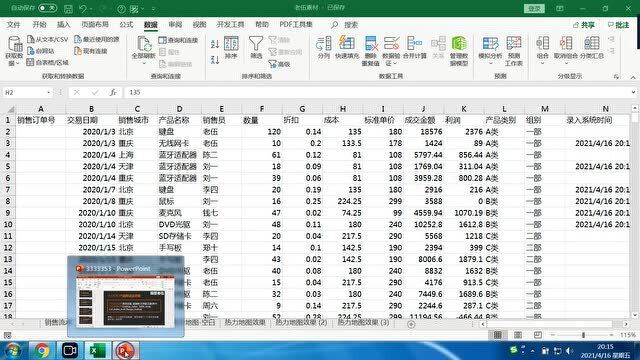640x360 pixels.
Task: Open Data Validation (数据验证)
Action: tap(391, 51)
